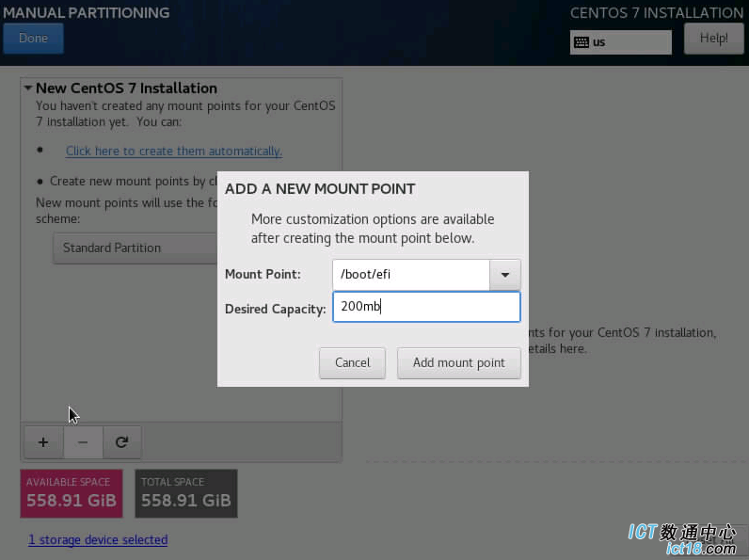The image size is (749, 560).
Task: Open the Standard Partition scheme dropdown
Action: (135, 248)
